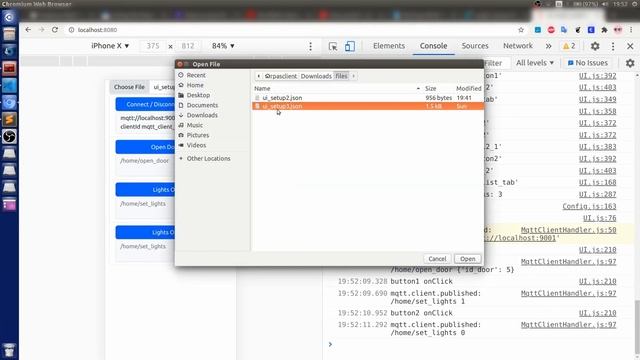Sort files by Size column
This screenshot has height=360, width=640.
(x=430, y=88)
